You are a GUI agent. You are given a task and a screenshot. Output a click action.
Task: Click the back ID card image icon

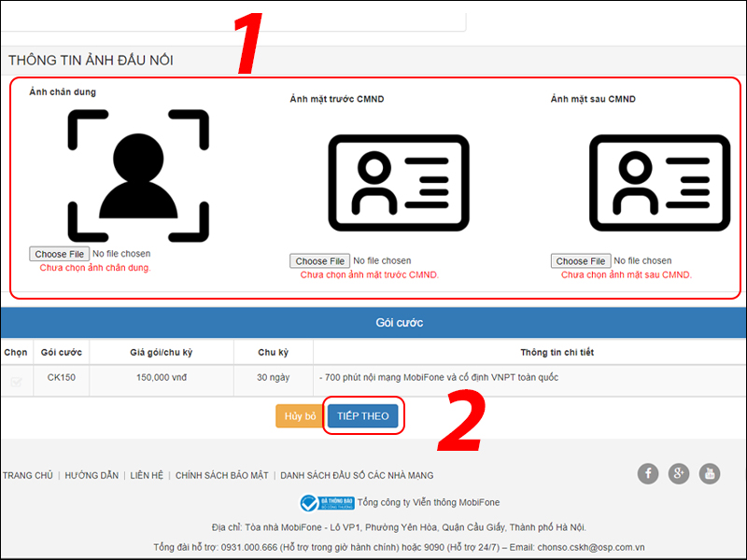(x=659, y=182)
